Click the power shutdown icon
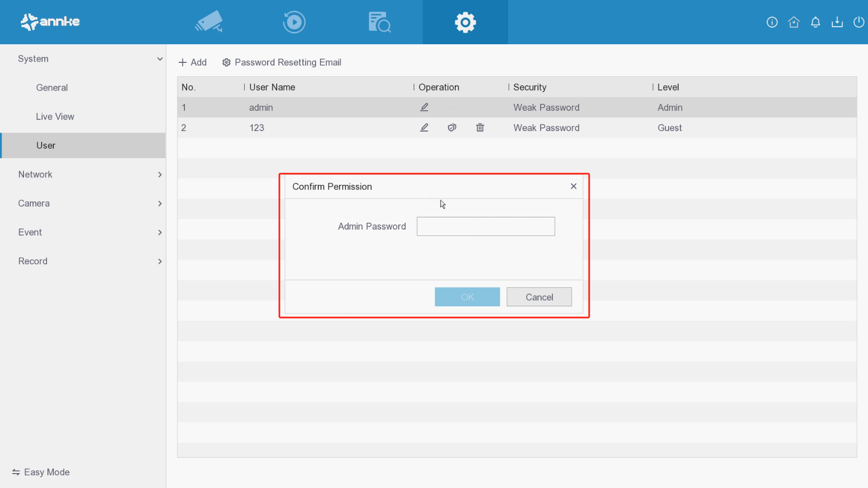The image size is (868, 488). click(x=858, y=22)
